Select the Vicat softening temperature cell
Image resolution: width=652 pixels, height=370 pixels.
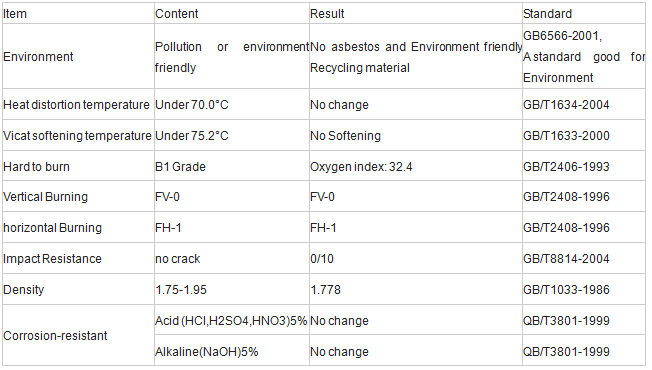pos(77,136)
